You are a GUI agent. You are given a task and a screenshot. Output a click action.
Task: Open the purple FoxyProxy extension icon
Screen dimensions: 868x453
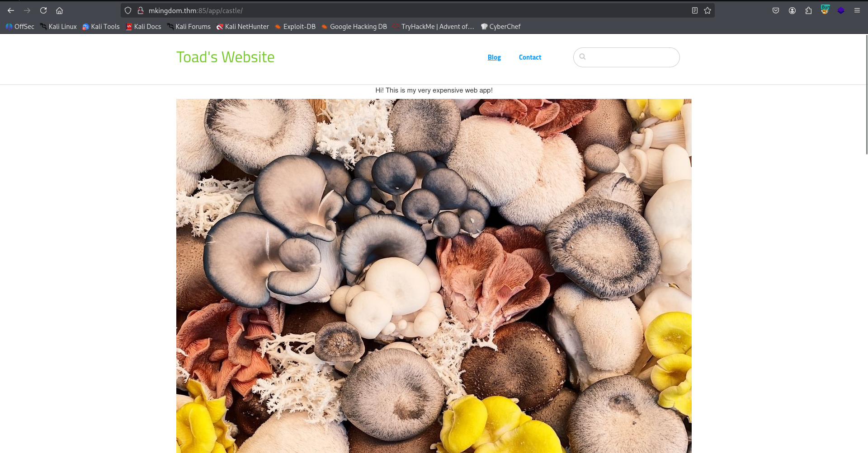click(841, 10)
